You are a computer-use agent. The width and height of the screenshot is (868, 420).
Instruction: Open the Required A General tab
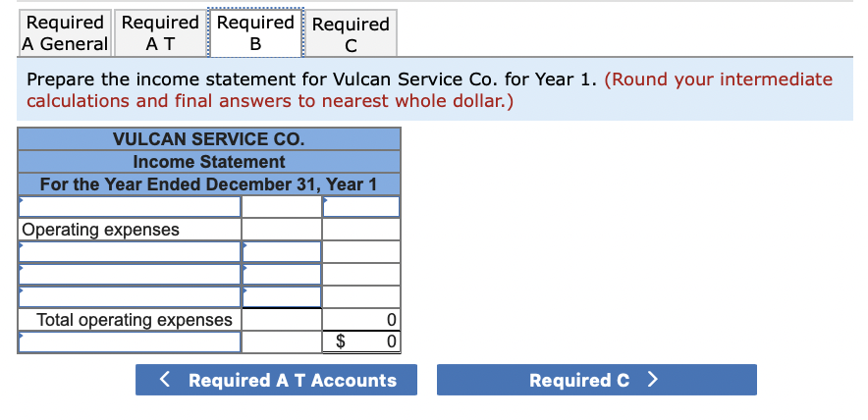point(66,33)
